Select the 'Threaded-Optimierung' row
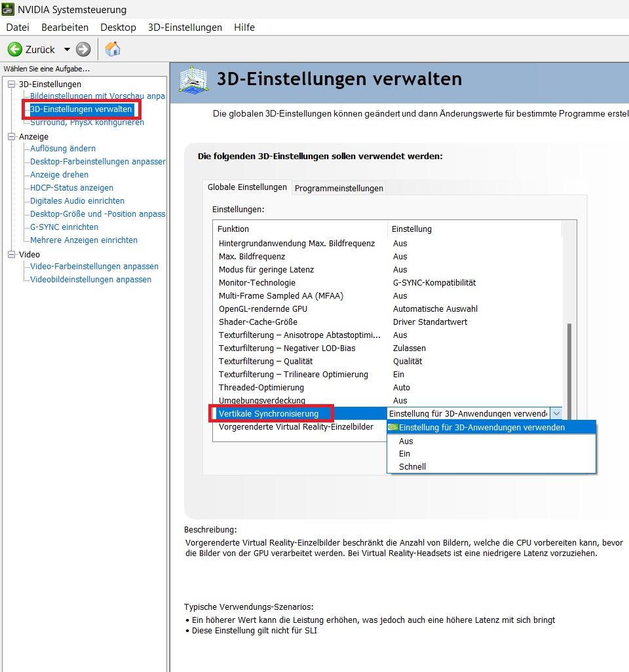Image resolution: width=629 pixels, height=672 pixels. point(387,387)
